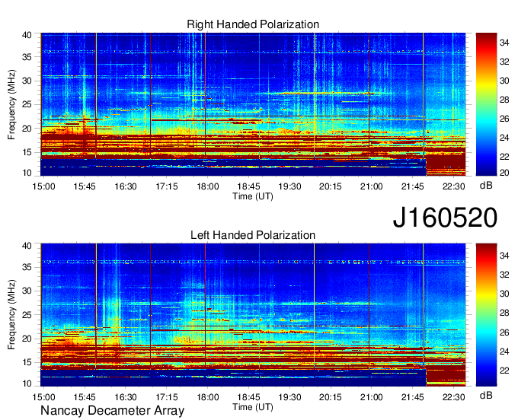
Task: Click the 15:00 time tick of the right-handed plot
Action: 43,186
